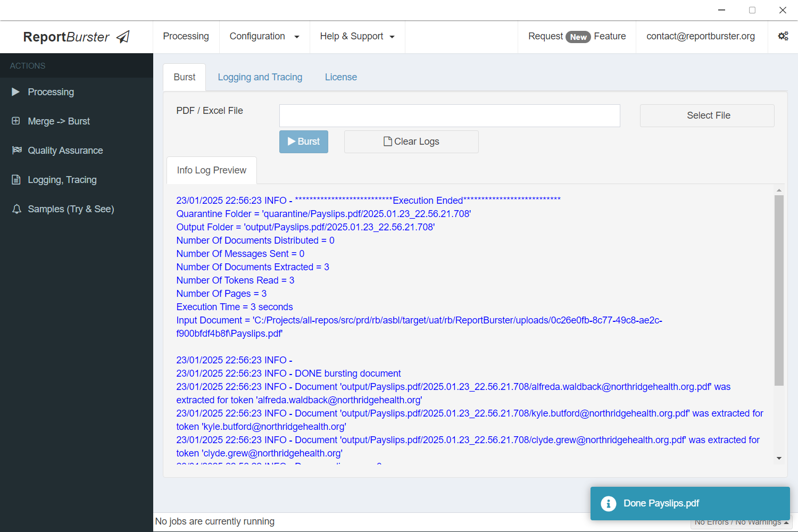Screen dimensions: 798x532
Task: Click inside the PDF / Excel File input field
Action: click(450, 115)
